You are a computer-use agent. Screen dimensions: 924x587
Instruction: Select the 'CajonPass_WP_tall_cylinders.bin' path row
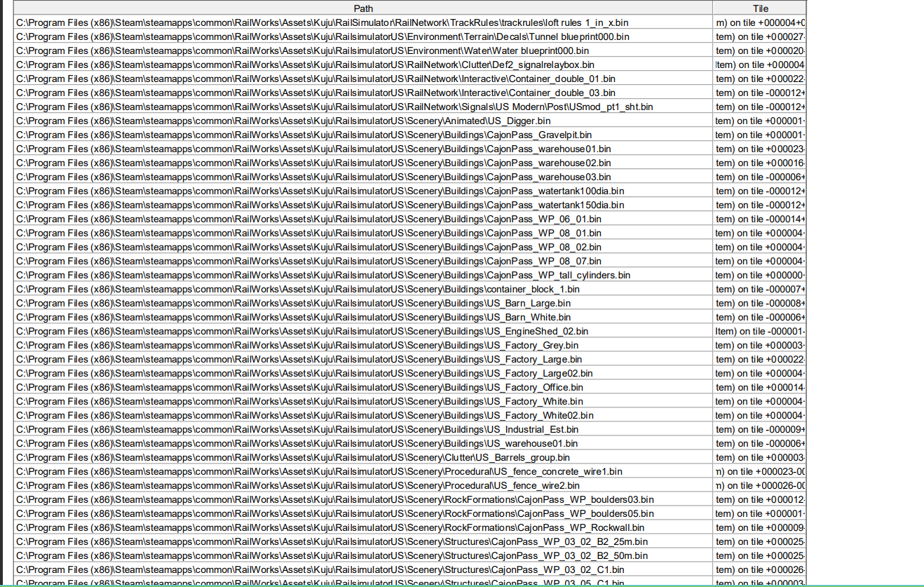pos(363,275)
